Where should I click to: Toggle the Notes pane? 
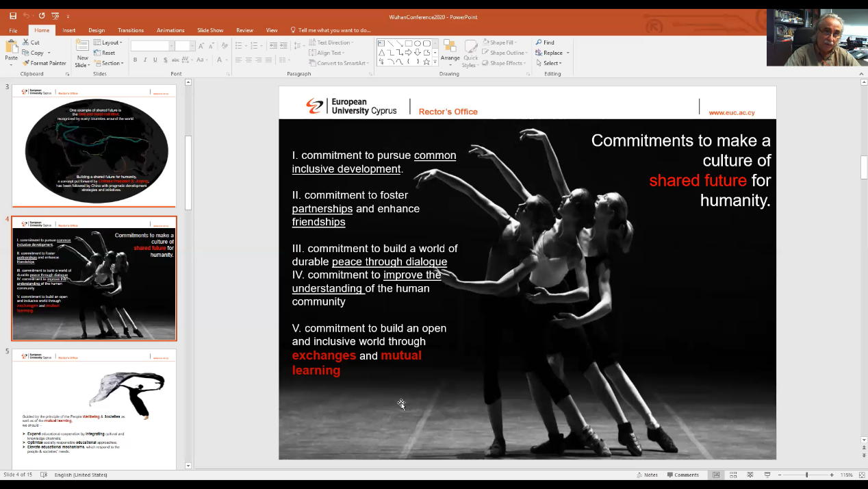(646, 475)
